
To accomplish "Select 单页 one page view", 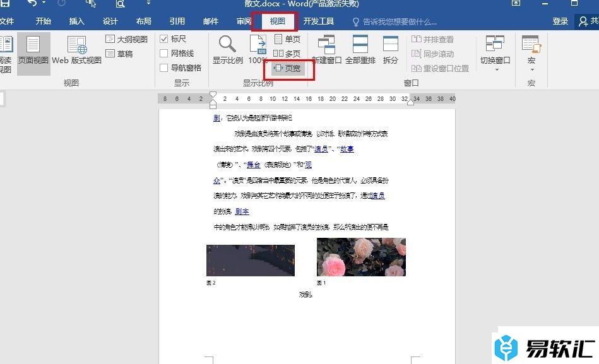I will pyautogui.click(x=288, y=39).
